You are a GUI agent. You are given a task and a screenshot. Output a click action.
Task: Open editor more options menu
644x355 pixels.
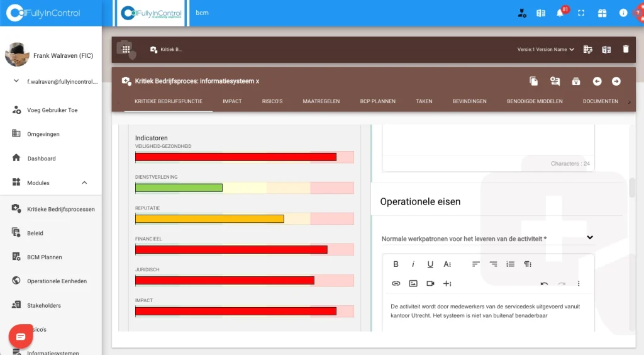pyautogui.click(x=579, y=283)
